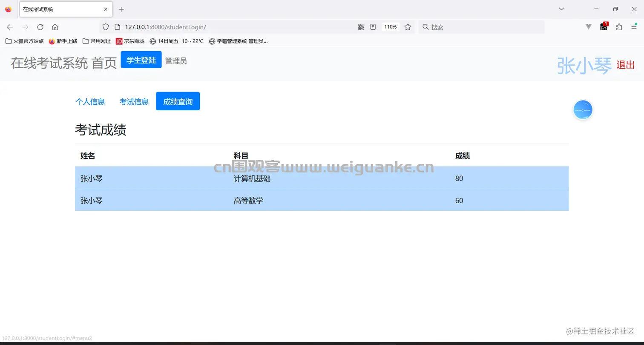The image size is (644, 345).
Task: Reset the 110% zoom level badge
Action: tap(390, 27)
